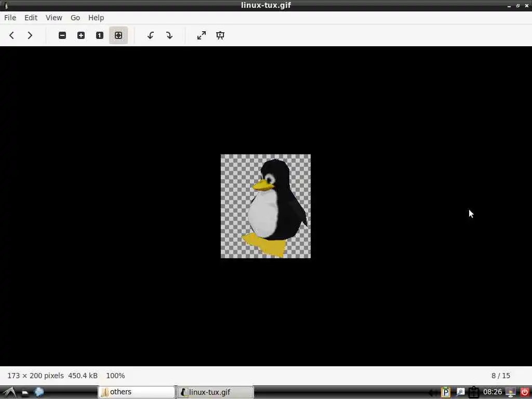Image resolution: width=532 pixels, height=399 pixels.
Task: Open the screen magnifier tray icon
Action: click(x=460, y=393)
